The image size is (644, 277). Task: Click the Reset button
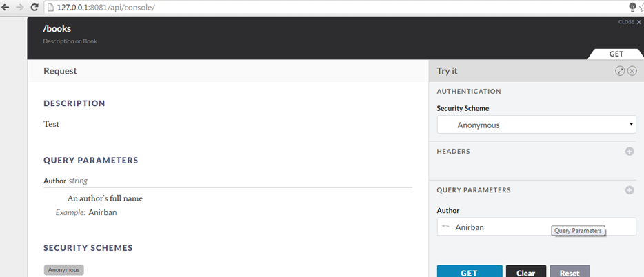point(570,271)
